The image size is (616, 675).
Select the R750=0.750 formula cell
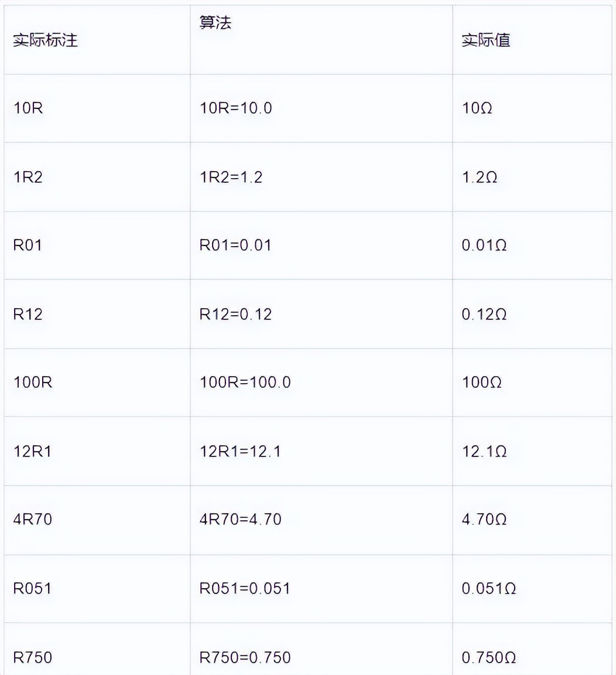pos(245,657)
